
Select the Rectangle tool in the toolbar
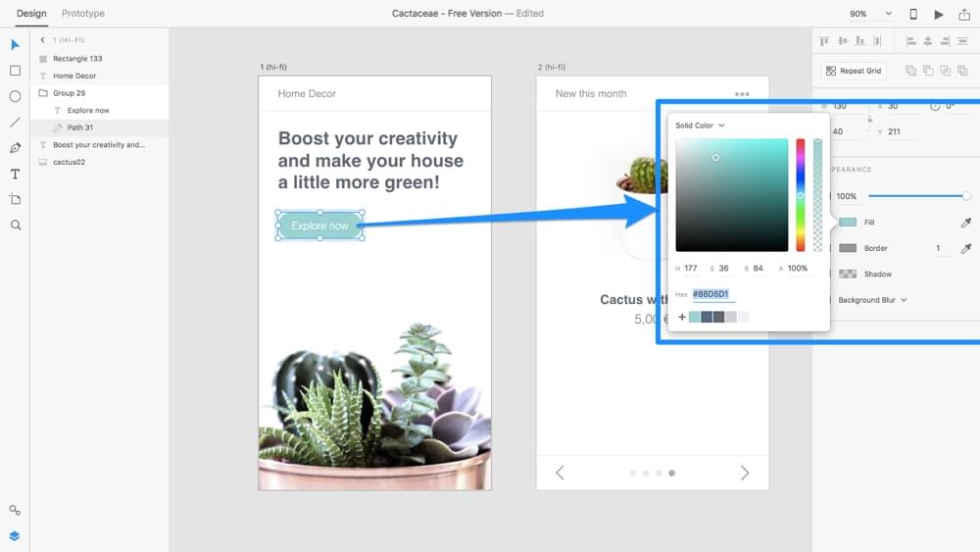click(15, 71)
